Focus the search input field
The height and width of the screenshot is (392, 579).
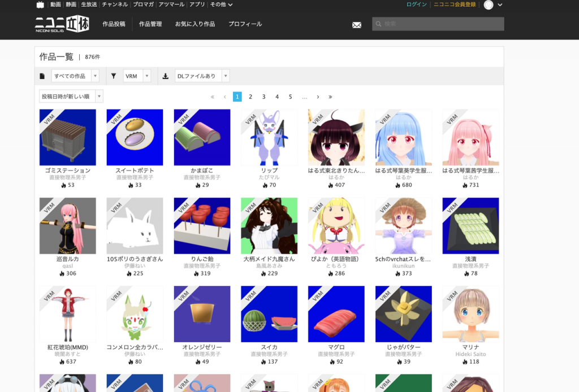point(438,24)
